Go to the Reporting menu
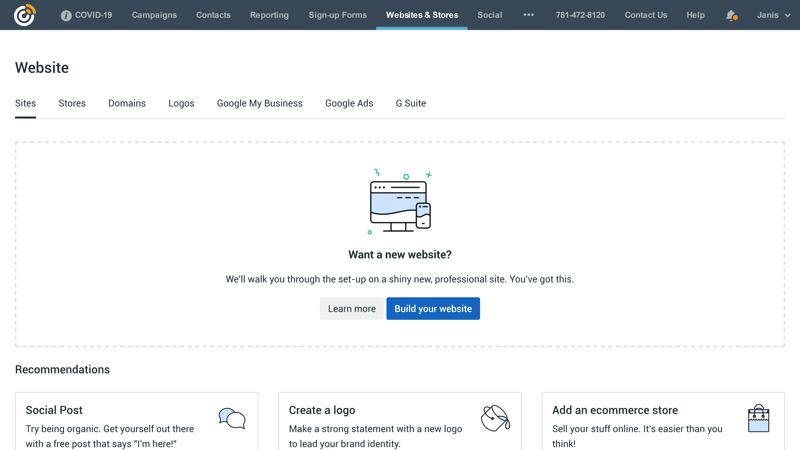Image resolution: width=800 pixels, height=450 pixels. click(269, 15)
